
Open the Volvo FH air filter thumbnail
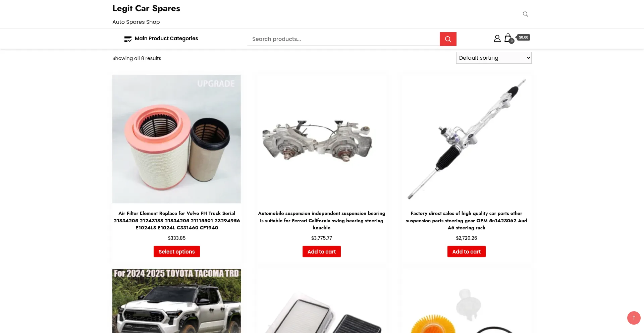pyautogui.click(x=177, y=139)
